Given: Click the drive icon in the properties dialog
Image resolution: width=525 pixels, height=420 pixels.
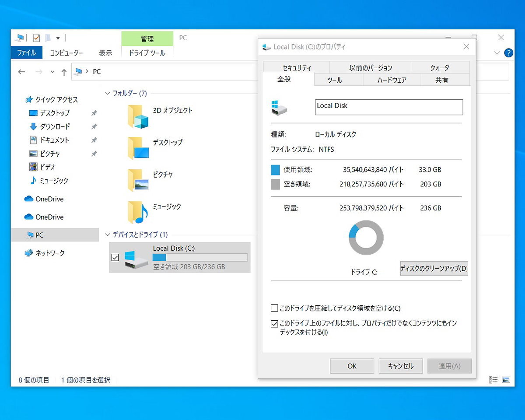Looking at the screenshot, I should coord(279,108).
